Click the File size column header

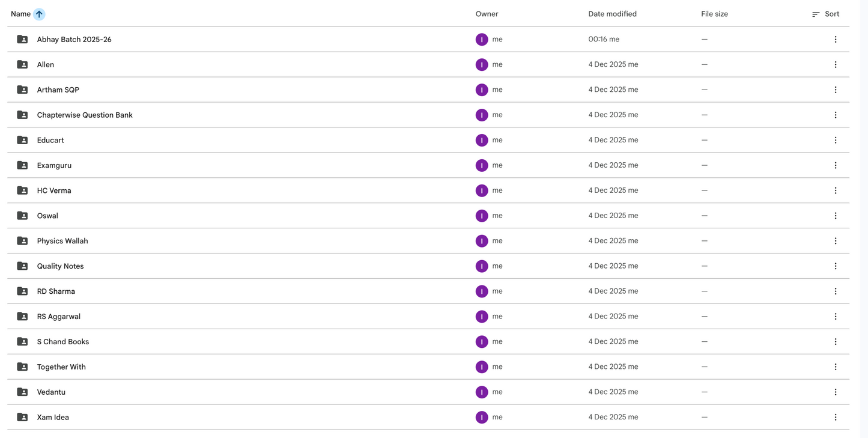click(714, 14)
